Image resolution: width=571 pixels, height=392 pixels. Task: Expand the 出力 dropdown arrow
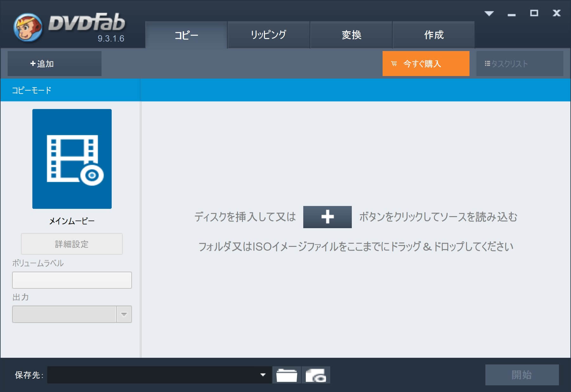(124, 314)
